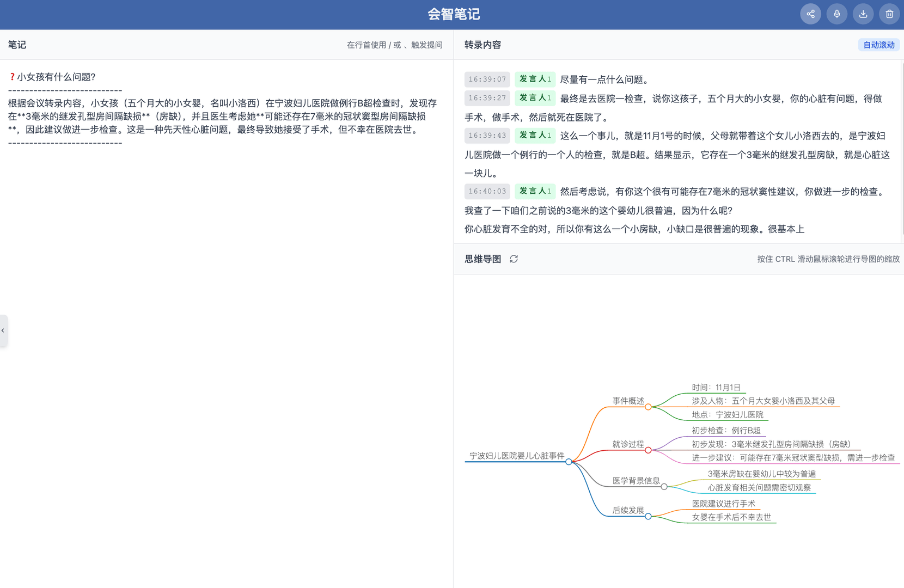The image size is (904, 588).
Task: Start recording with the microphone icon
Action: [836, 14]
